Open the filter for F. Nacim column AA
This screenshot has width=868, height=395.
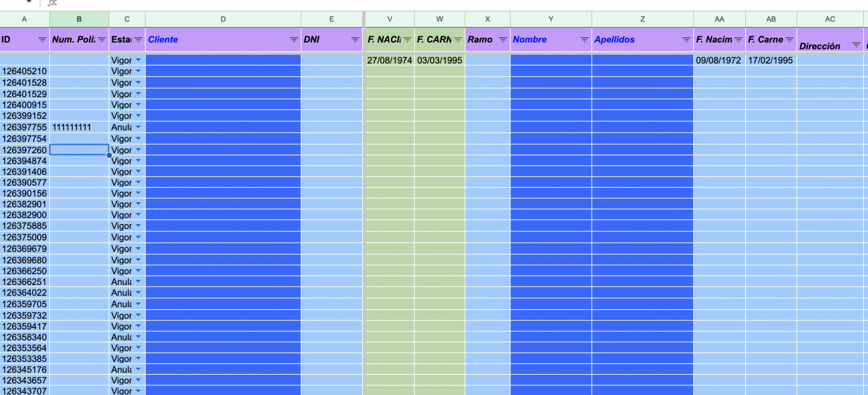coord(738,40)
